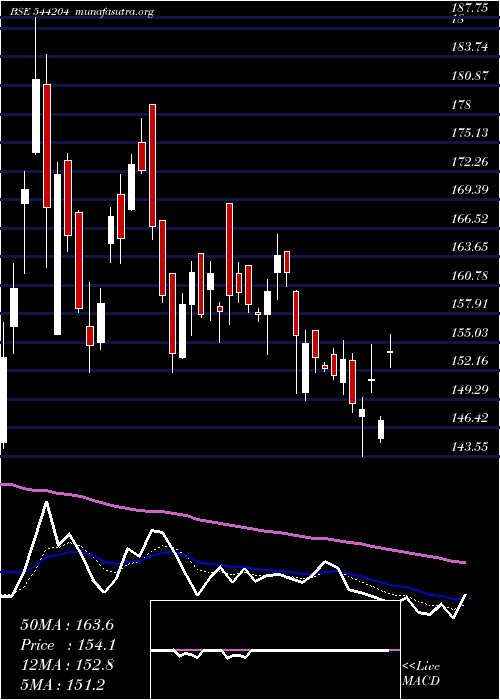Click the 12MA : 152.8 reading
The height and width of the screenshot is (700, 500).
(x=67, y=665)
